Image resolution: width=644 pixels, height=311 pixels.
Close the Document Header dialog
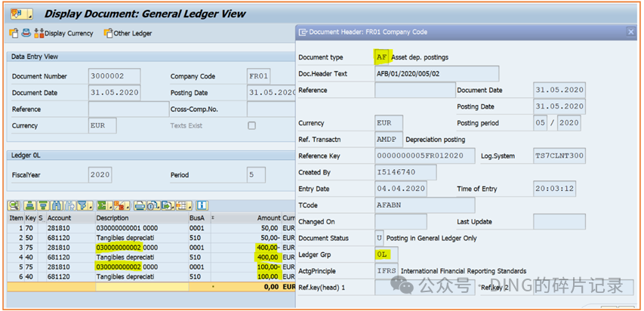630,32
